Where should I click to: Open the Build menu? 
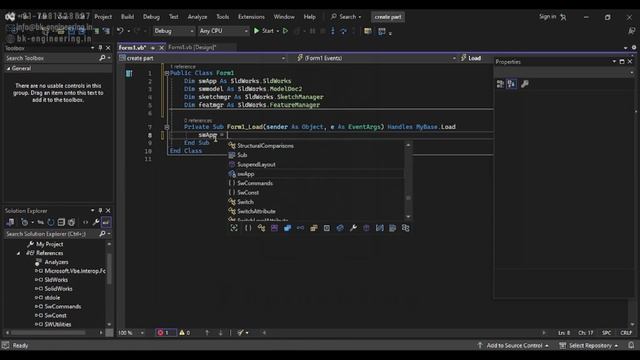(127, 17)
